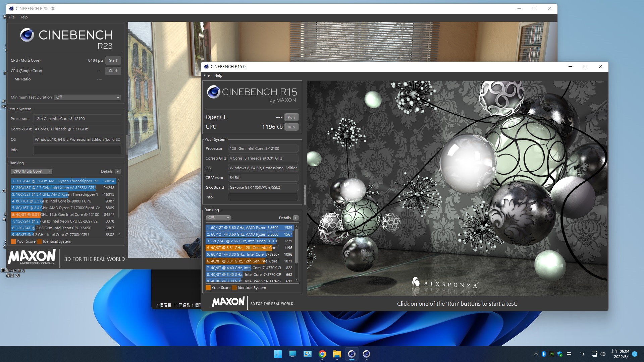Click the Bopomofo input method icon
Viewport: 644px width, 362px height.
582,354
